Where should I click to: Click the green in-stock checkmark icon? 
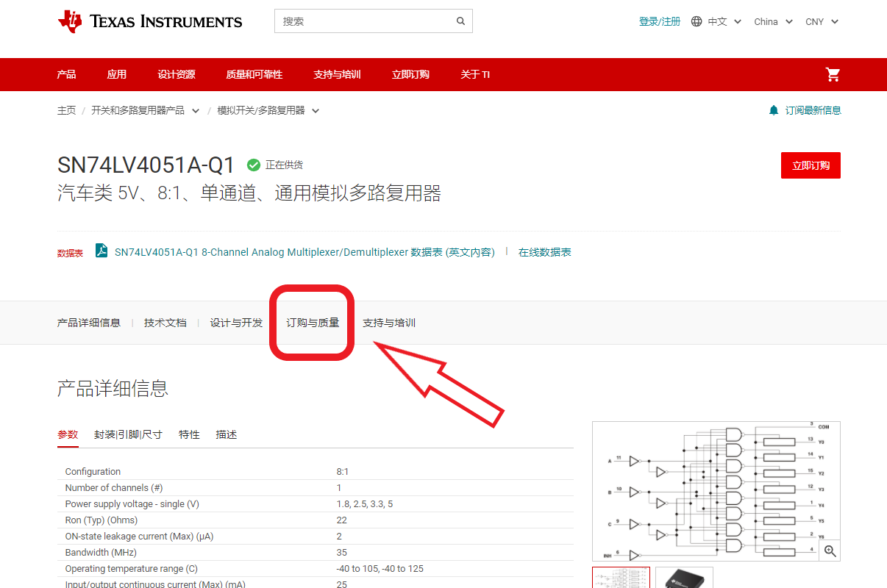point(254,165)
